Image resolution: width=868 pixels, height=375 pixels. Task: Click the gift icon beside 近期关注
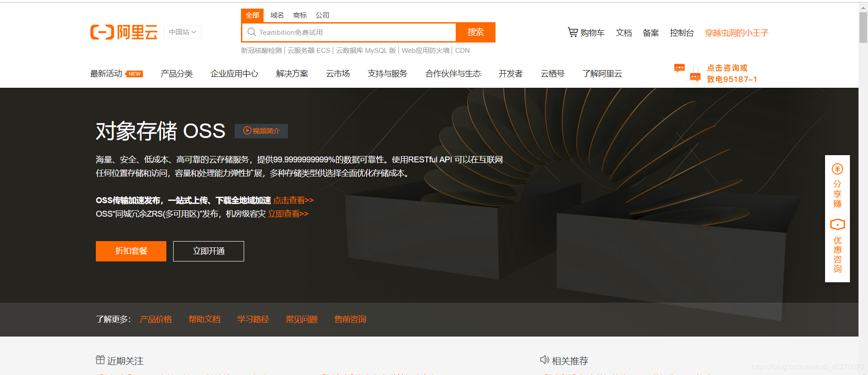pyautogui.click(x=100, y=360)
